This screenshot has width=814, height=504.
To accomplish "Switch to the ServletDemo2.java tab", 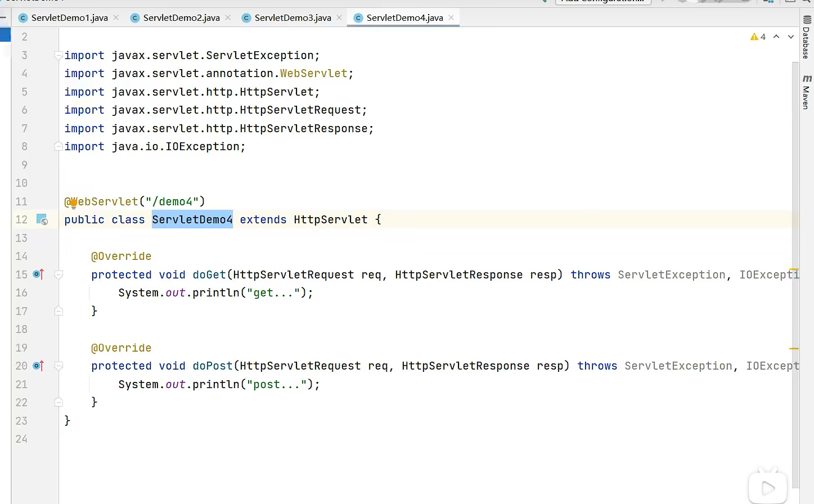I will 181,17.
